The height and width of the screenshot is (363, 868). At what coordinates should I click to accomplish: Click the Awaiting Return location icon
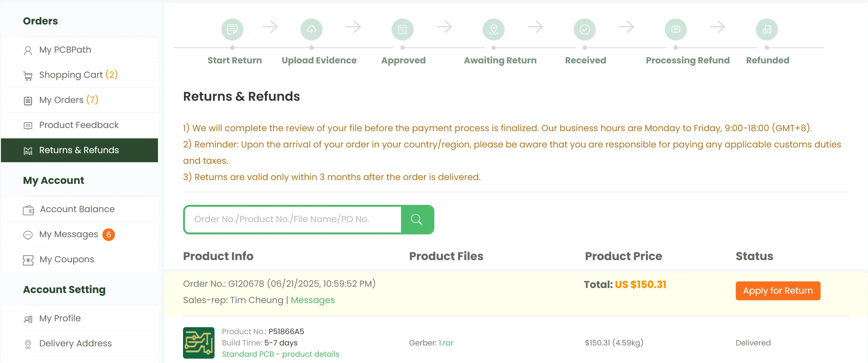coord(493,29)
